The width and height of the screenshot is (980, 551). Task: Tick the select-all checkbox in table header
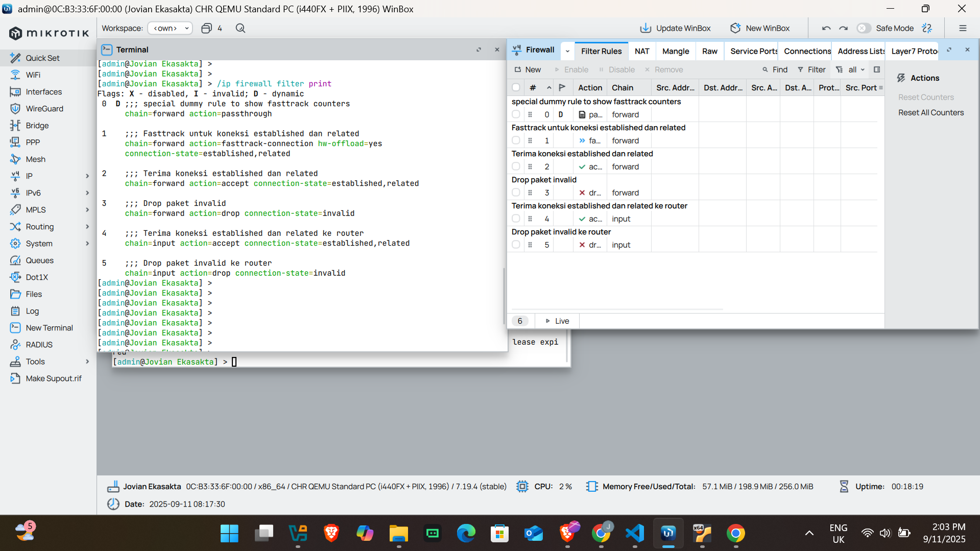point(516,87)
